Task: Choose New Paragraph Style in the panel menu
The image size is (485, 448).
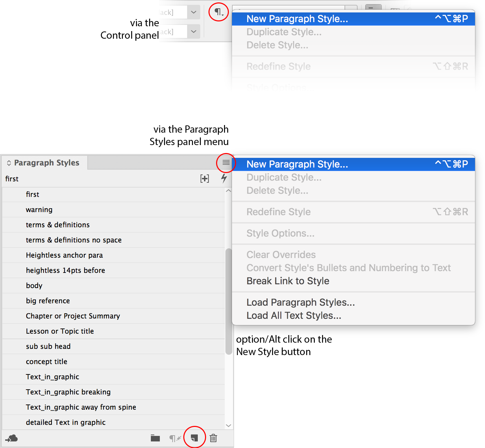Action: click(297, 164)
